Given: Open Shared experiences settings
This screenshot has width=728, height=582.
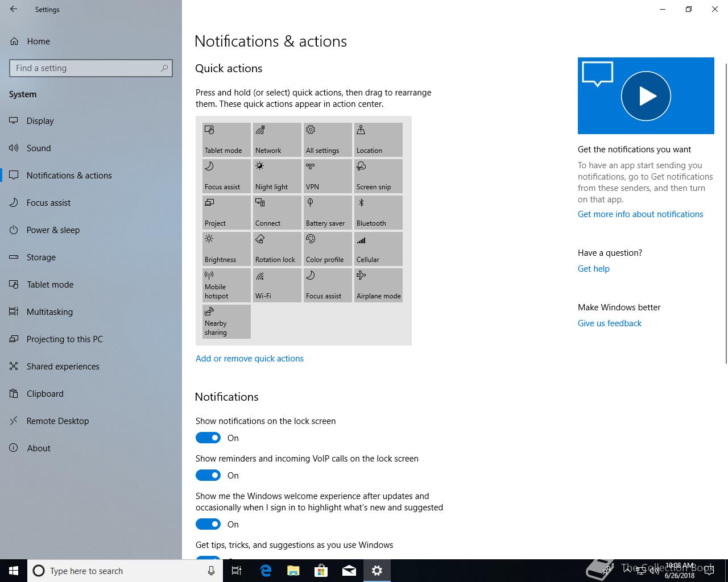Looking at the screenshot, I should [x=91, y=366].
